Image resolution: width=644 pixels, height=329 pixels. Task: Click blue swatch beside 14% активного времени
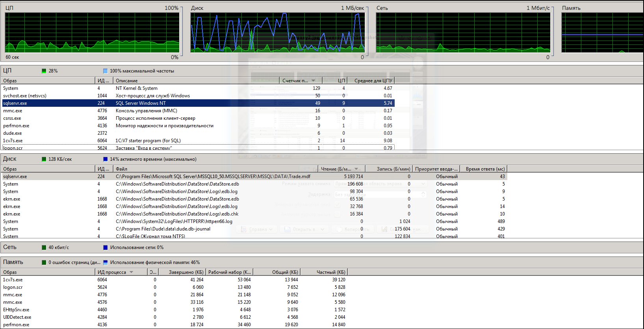point(105,159)
